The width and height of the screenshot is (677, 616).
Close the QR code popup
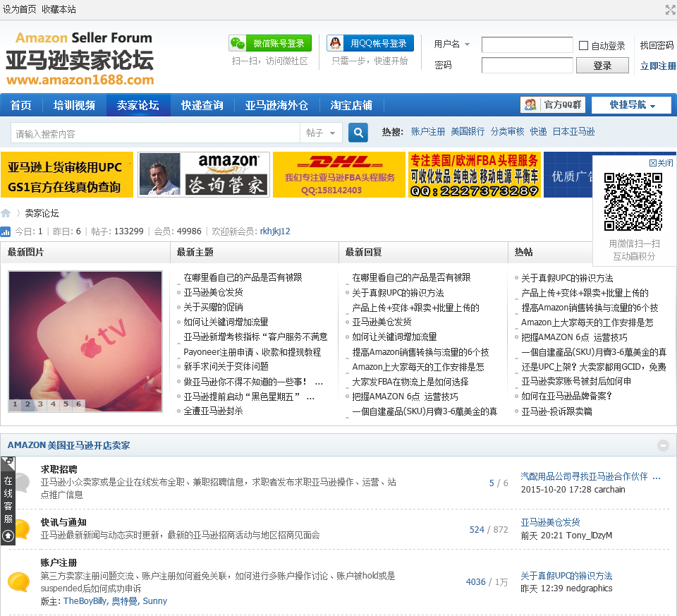coord(661,163)
